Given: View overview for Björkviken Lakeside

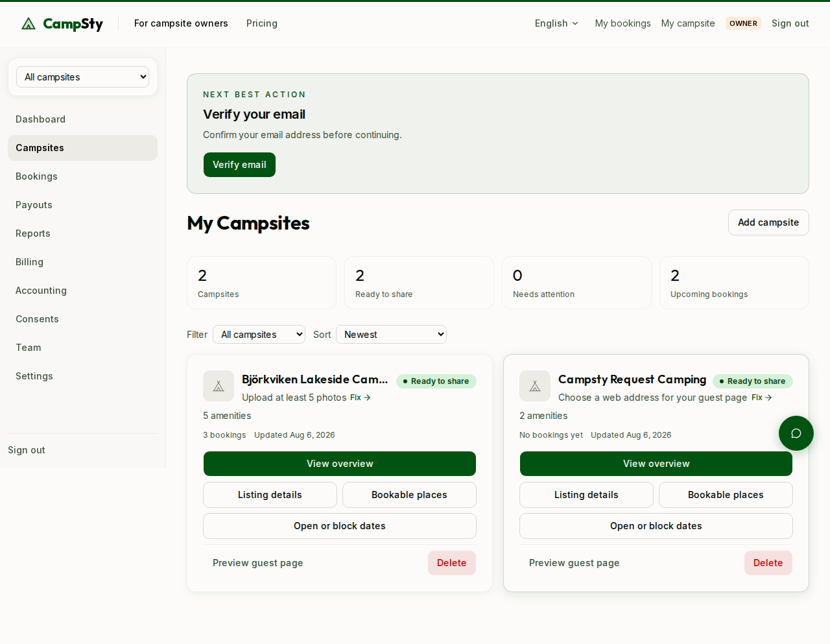Looking at the screenshot, I should click(x=340, y=464).
